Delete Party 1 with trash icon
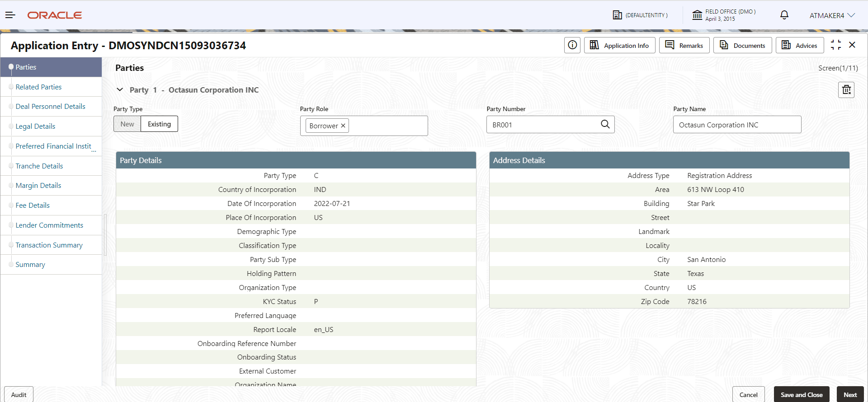Image resolution: width=868 pixels, height=402 pixels. click(846, 90)
